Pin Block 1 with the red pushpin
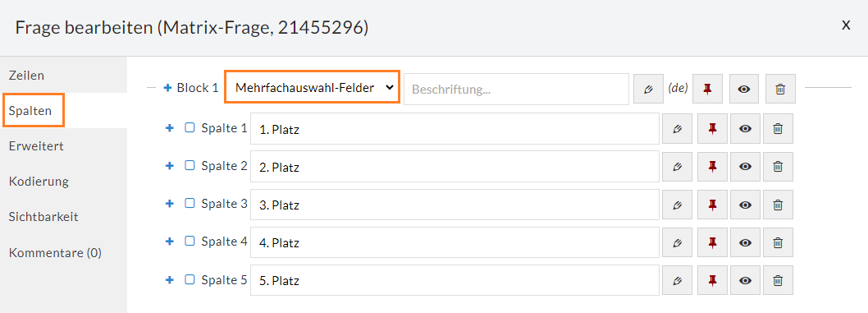Viewport: 868px width, 313px height. point(707,89)
